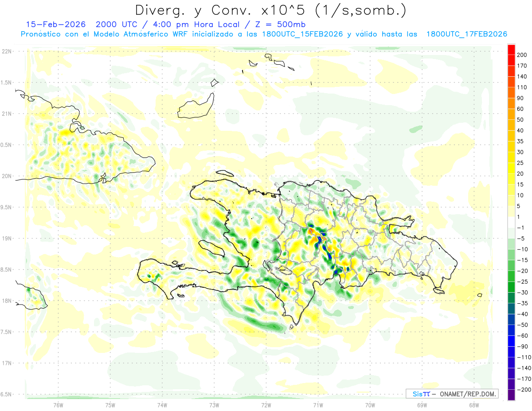Click the 73W longitude axis label
This screenshot has height=411, width=532.
click(214, 405)
